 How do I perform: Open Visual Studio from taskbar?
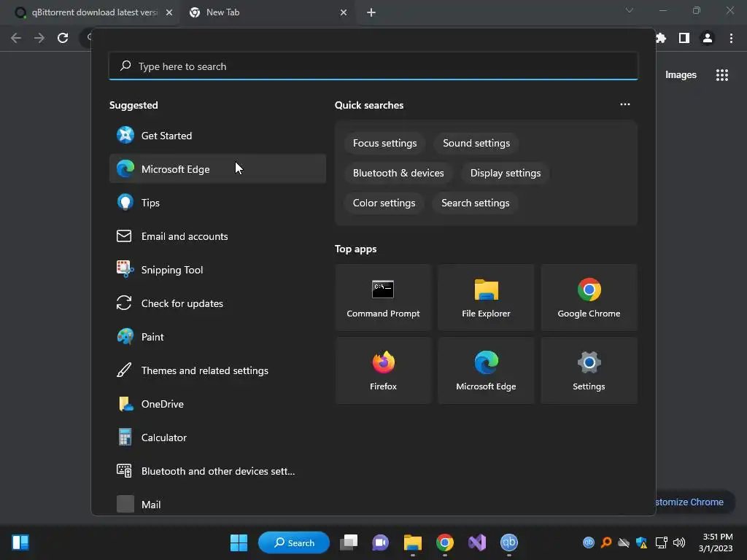tap(477, 542)
